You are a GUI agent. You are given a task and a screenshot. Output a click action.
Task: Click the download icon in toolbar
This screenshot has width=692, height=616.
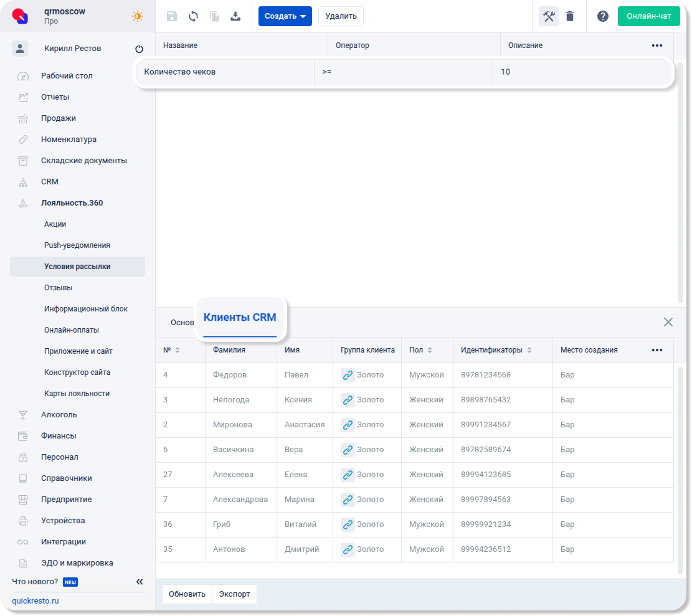pos(235,16)
